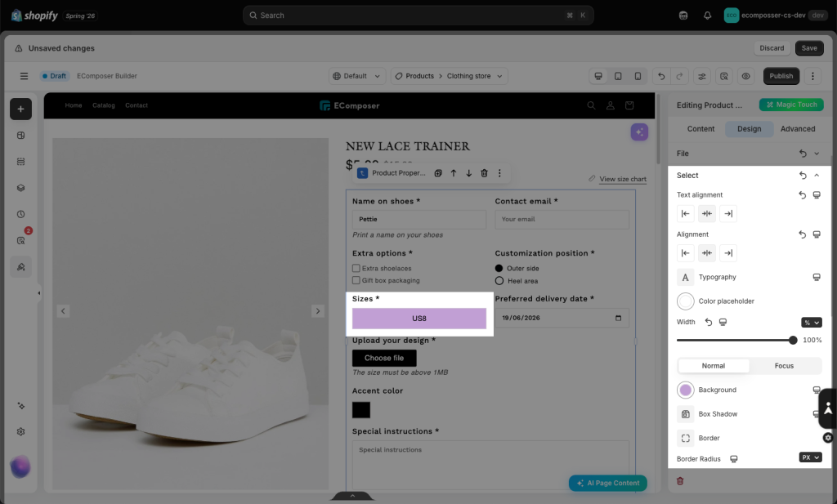Open the Advanced tab
The image size is (837, 504).
coord(798,128)
